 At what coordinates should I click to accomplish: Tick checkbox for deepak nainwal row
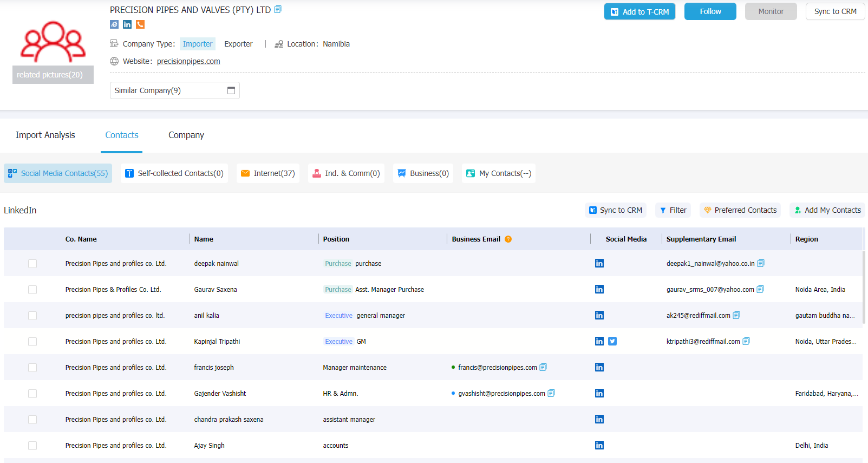click(x=32, y=264)
